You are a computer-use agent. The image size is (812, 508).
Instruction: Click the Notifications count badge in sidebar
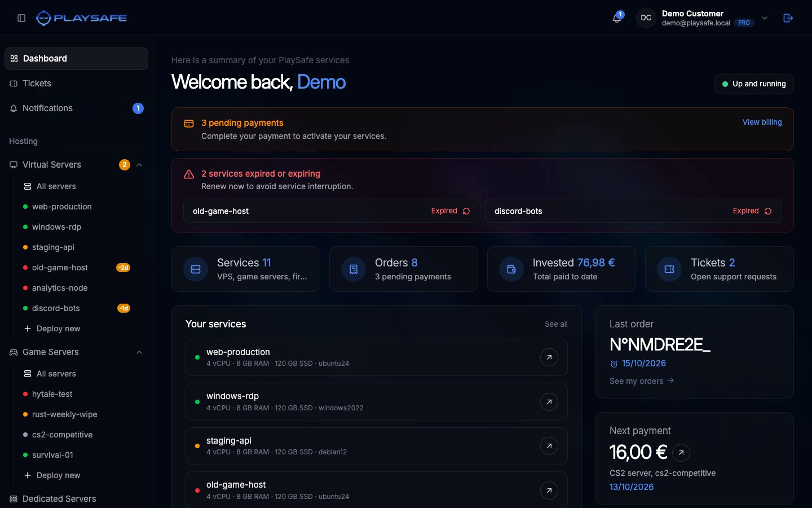138,108
